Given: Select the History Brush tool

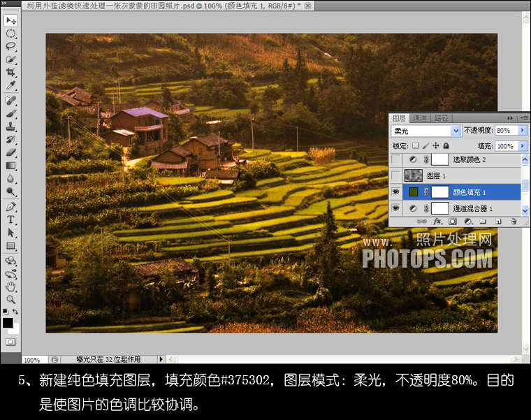Looking at the screenshot, I should pyautogui.click(x=11, y=139).
